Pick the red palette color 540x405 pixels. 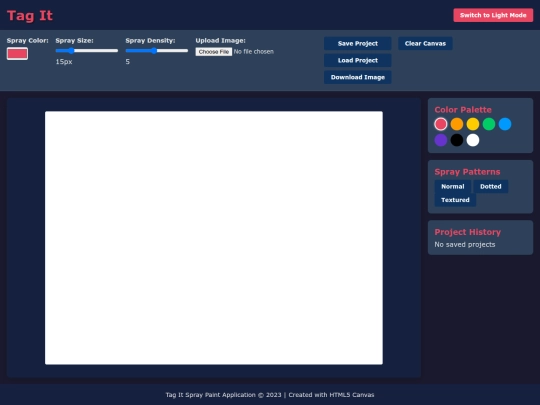(x=440, y=124)
